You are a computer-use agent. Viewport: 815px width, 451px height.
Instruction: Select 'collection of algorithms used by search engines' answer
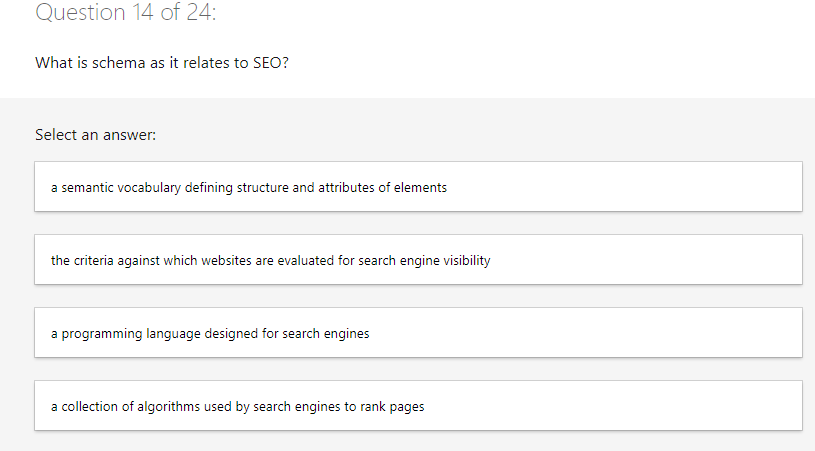point(238,406)
